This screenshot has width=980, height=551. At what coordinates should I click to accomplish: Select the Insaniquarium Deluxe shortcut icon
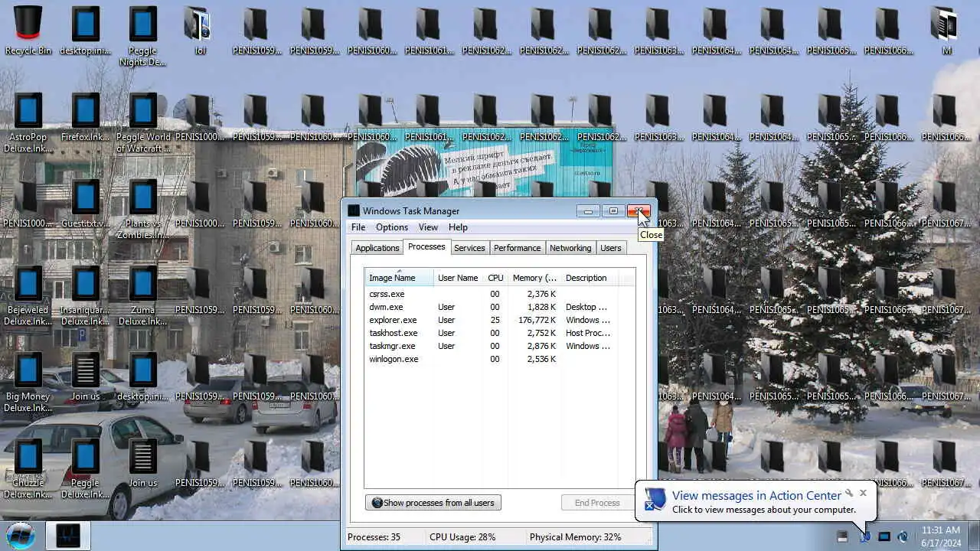(85, 295)
